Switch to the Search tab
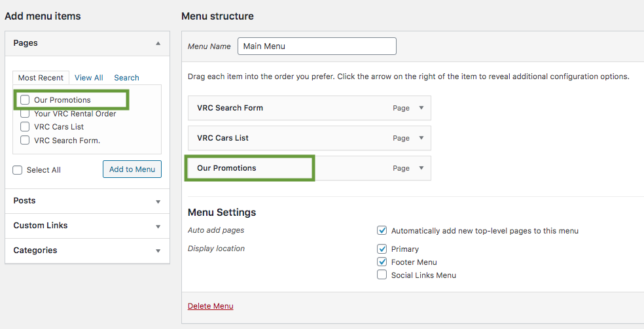 click(x=126, y=78)
